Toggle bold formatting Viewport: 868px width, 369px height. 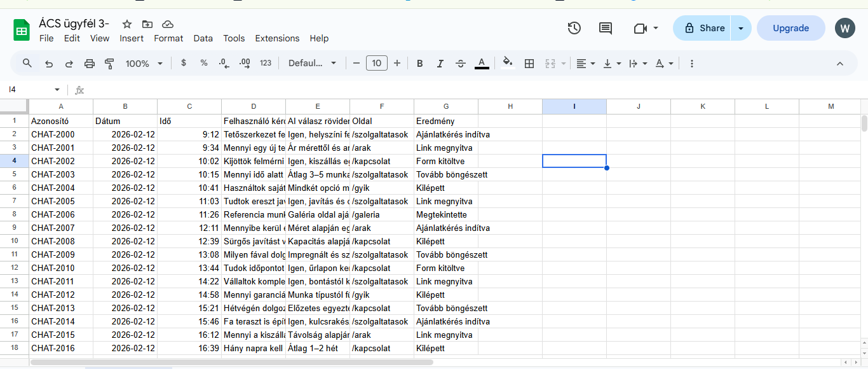coord(420,64)
